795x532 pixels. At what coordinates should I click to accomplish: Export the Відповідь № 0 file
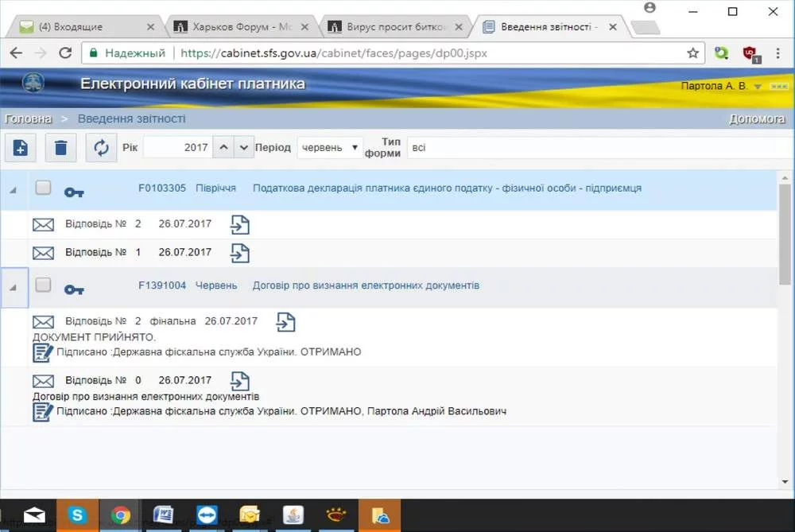point(240,381)
